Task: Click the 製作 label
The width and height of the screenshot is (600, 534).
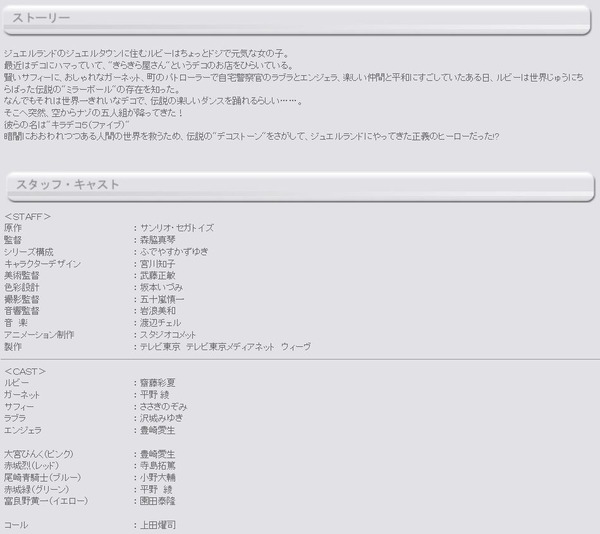Action: (13, 347)
